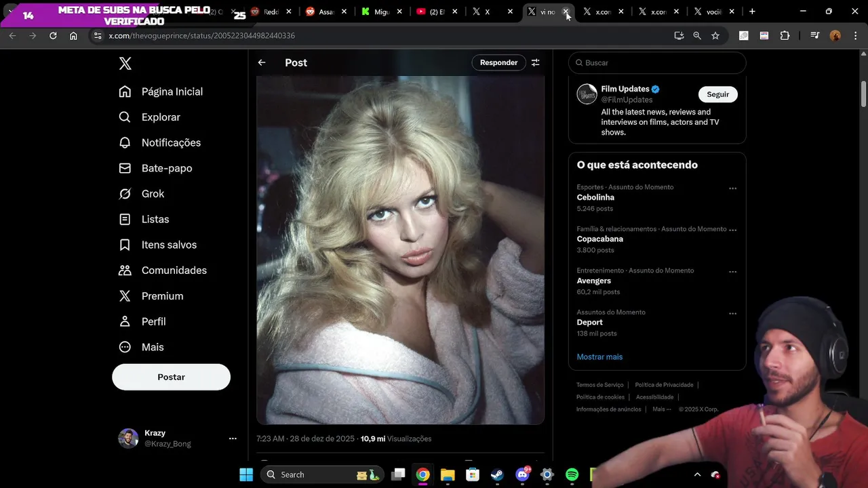Open more options for Copacabana trend
The width and height of the screenshot is (868, 488).
pyautogui.click(x=732, y=230)
